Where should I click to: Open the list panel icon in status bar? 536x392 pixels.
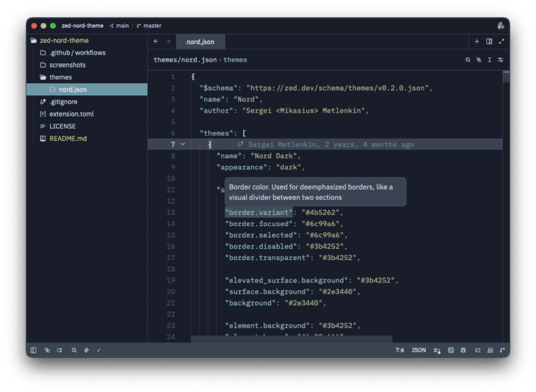point(478,350)
